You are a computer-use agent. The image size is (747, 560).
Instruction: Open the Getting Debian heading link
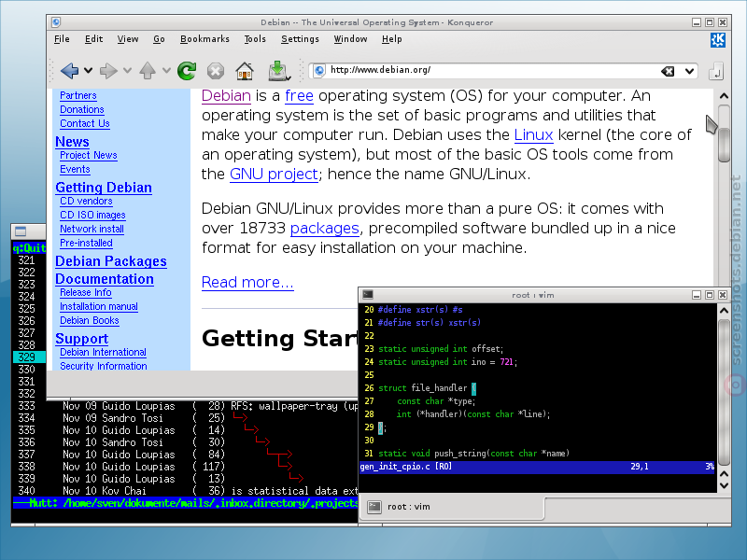tap(104, 188)
